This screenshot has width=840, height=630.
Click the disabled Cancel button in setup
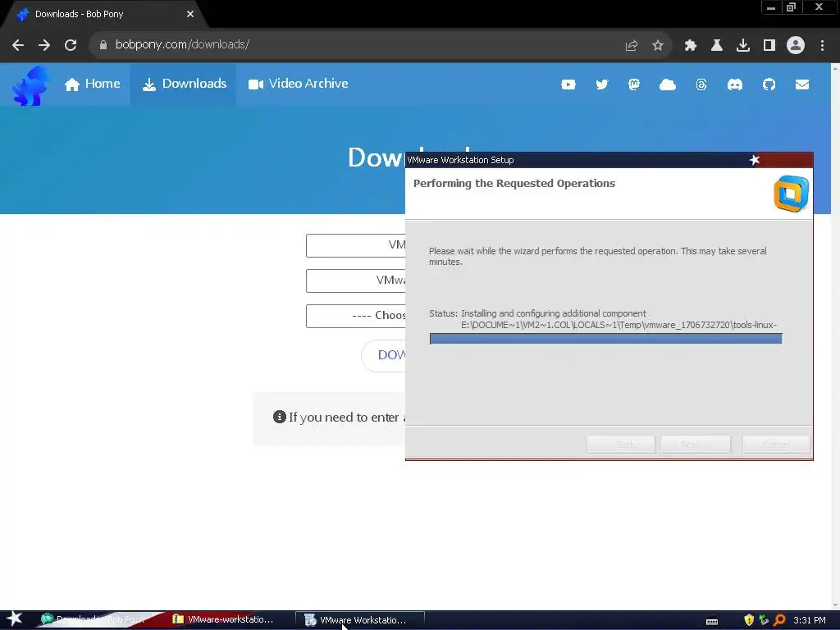click(776, 444)
